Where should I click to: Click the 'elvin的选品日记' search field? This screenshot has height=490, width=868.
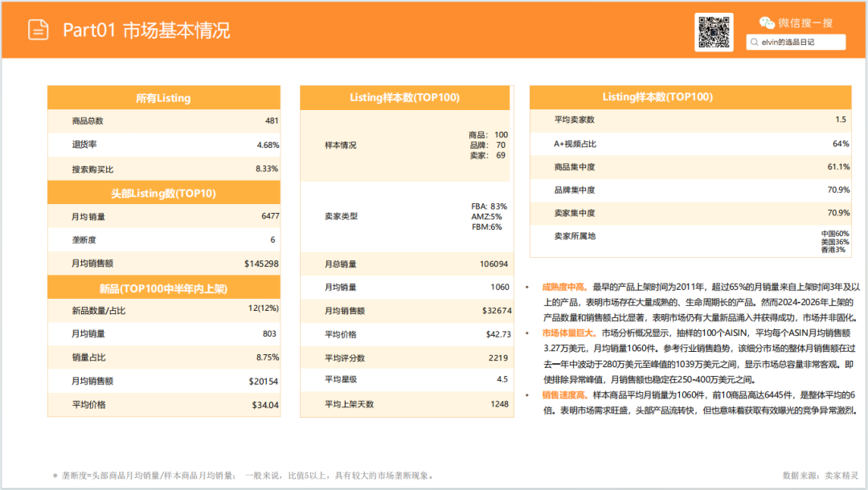pyautogui.click(x=796, y=42)
